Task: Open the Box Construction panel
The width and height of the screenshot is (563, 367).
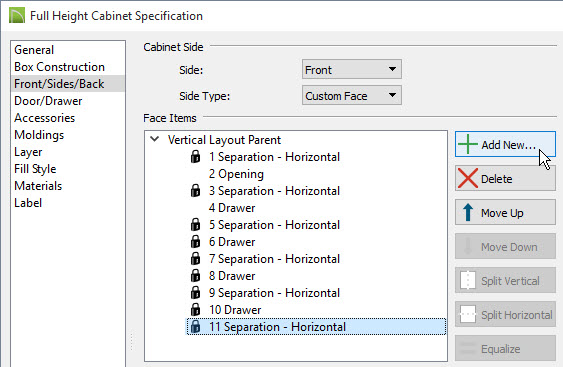Action: tap(60, 67)
